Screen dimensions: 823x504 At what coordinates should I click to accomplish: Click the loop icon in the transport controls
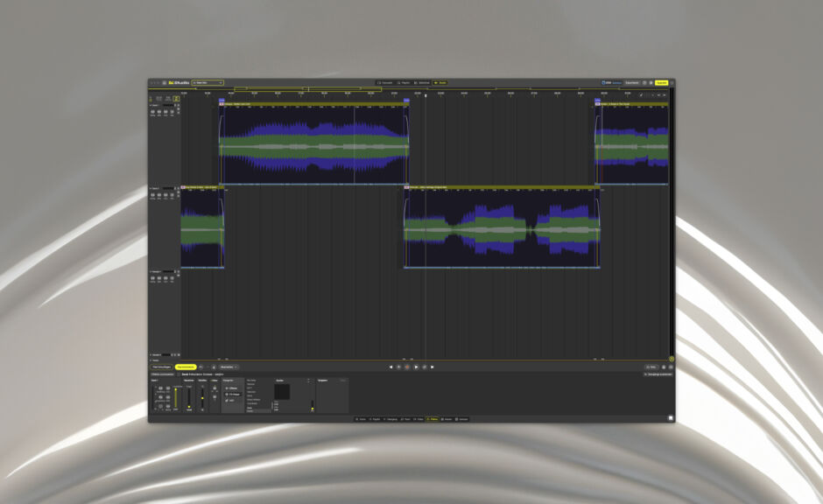click(x=424, y=367)
